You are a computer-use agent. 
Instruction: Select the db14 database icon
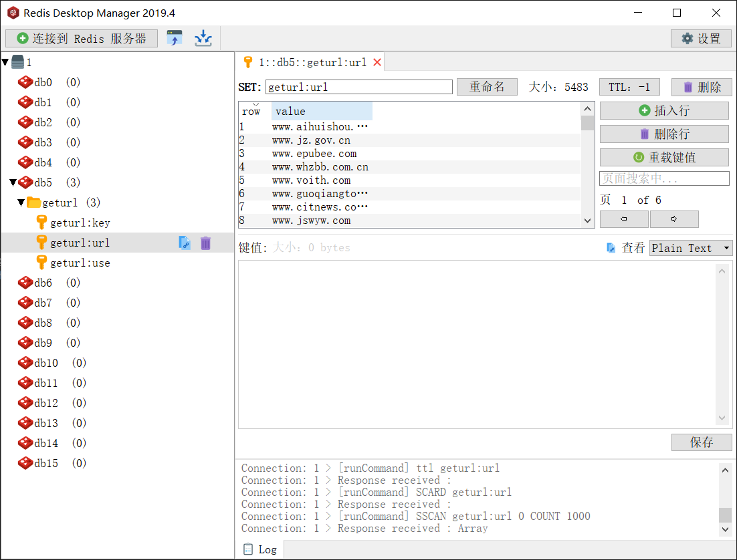pos(25,443)
